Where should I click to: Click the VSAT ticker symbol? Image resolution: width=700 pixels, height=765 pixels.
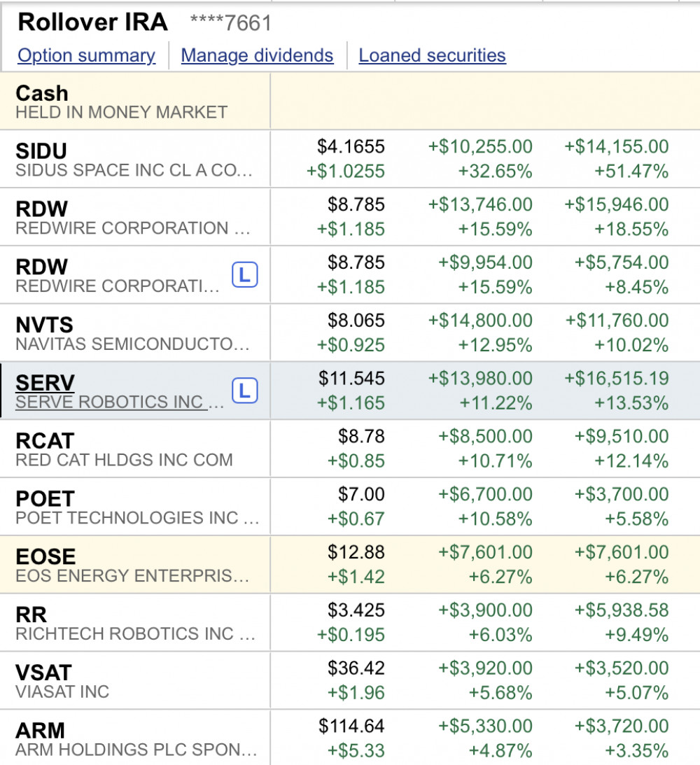tap(43, 673)
